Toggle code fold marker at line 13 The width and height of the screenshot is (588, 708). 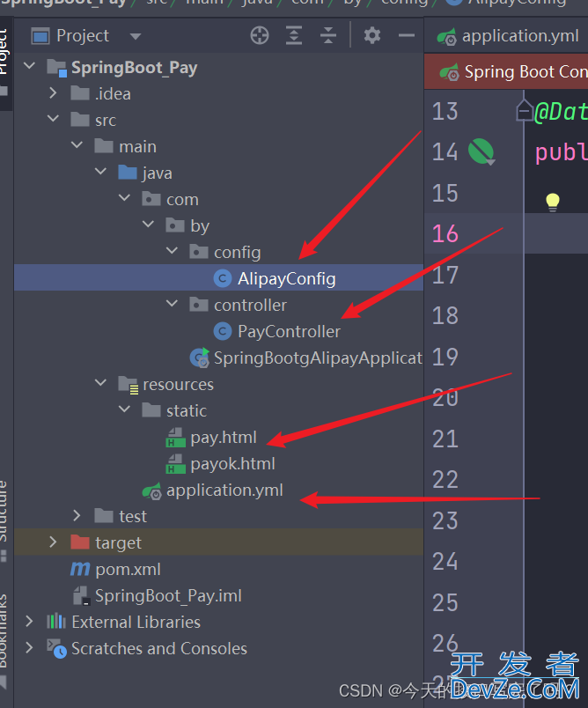pyautogui.click(x=525, y=111)
